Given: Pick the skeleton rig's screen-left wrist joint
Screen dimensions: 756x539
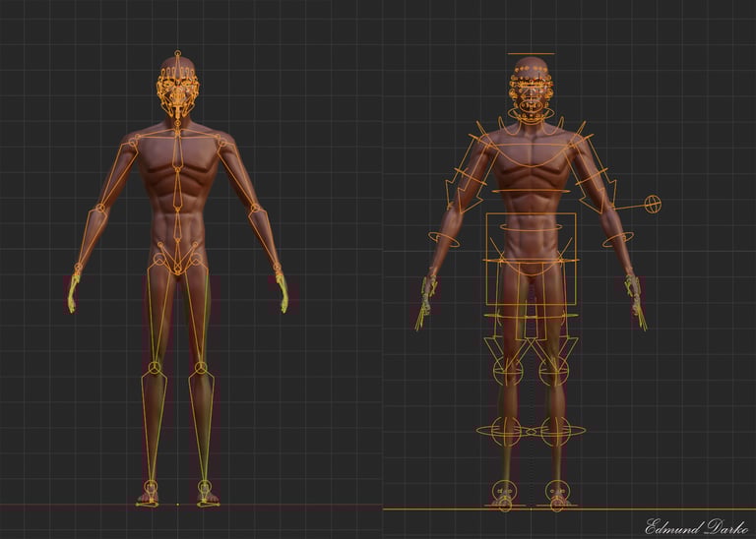Looking at the screenshot, I should (78, 267).
